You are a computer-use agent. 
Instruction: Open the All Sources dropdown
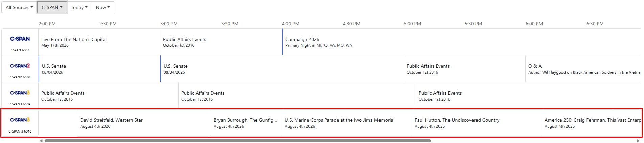point(19,7)
